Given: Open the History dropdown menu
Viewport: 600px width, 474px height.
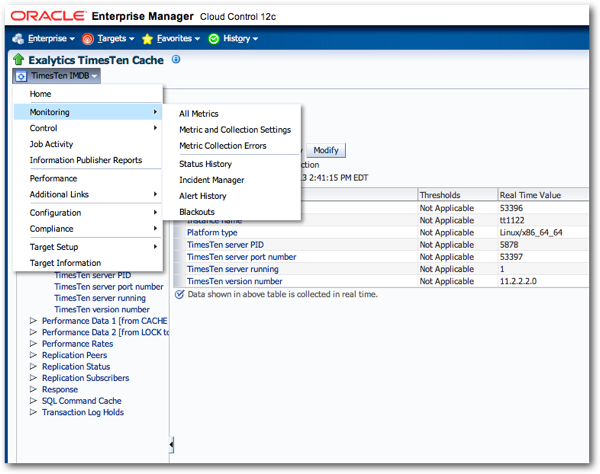Looking at the screenshot, I should (x=241, y=39).
